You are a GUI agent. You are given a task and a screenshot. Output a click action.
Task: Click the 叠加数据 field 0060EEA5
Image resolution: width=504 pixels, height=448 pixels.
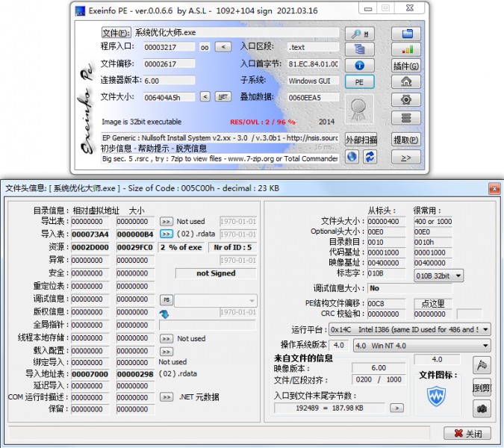tap(313, 97)
